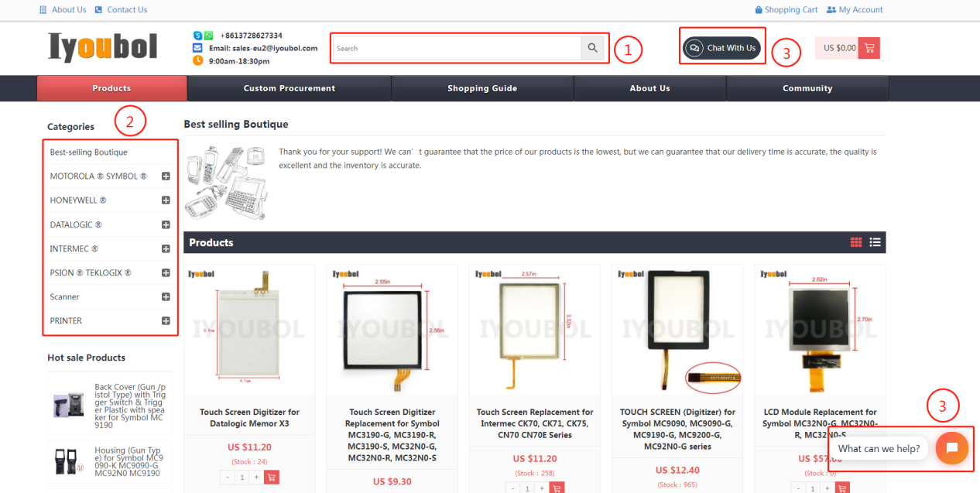Click into the Search input field
This screenshot has width=980, height=493.
click(x=457, y=48)
